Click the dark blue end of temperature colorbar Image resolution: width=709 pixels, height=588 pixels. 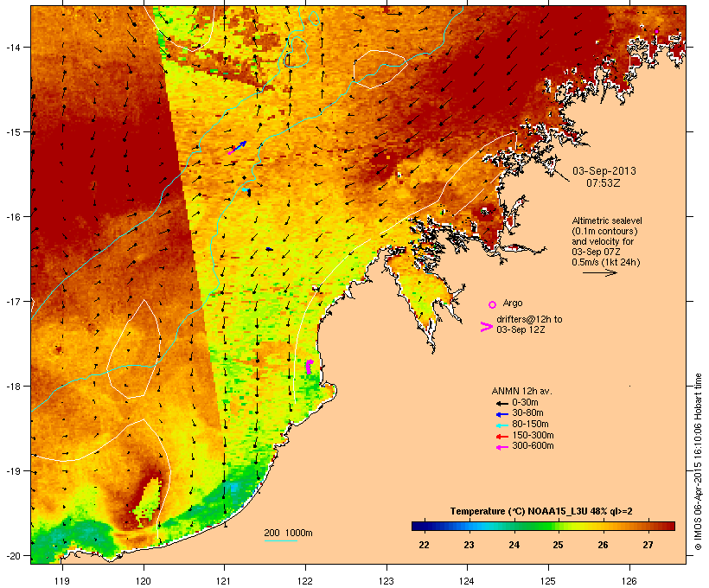click(418, 526)
